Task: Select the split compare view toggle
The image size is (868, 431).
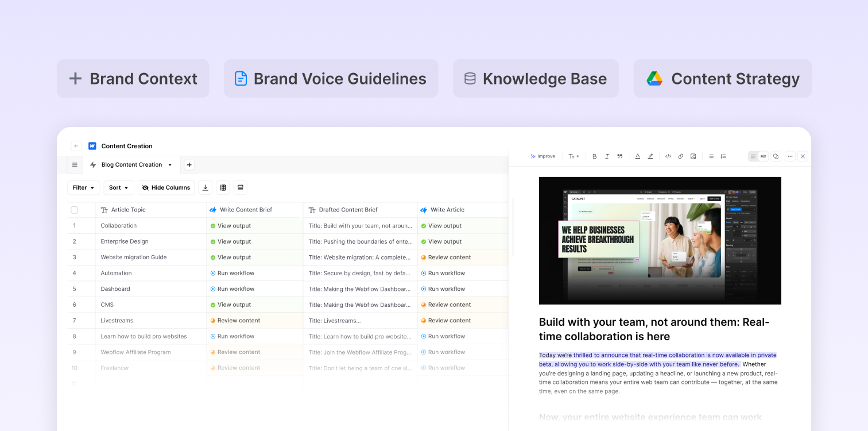Action: coord(763,156)
